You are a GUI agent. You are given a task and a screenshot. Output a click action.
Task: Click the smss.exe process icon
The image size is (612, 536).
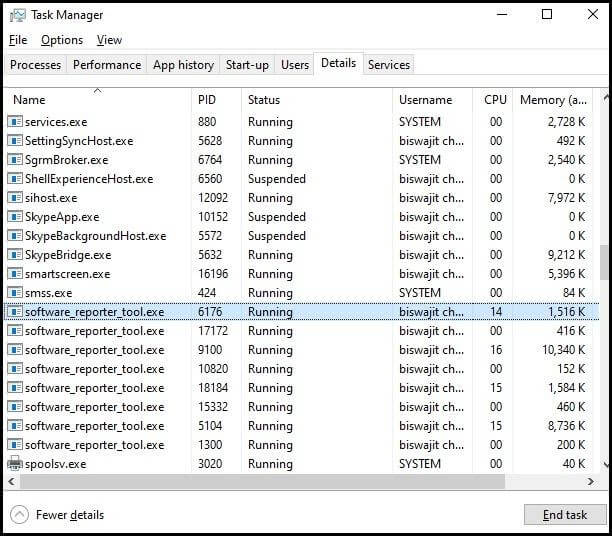pyautogui.click(x=15, y=293)
